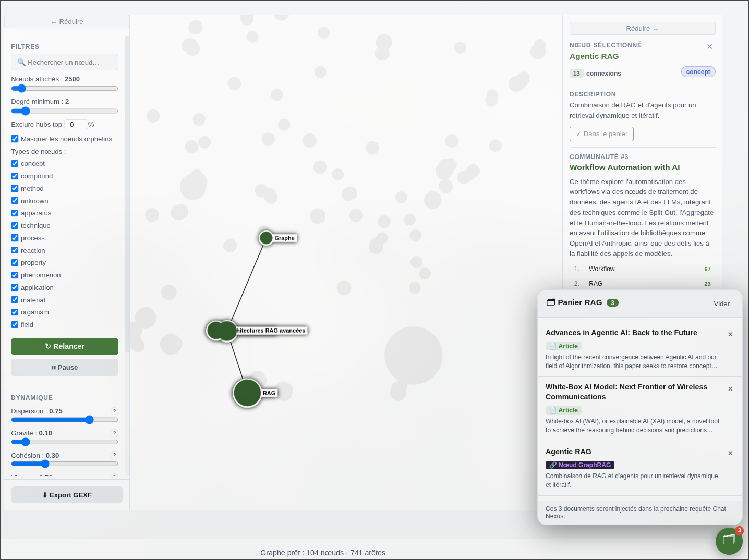749x560 pixels.
Task: Click the Dispersion help question mark icon
Action: coord(115,411)
